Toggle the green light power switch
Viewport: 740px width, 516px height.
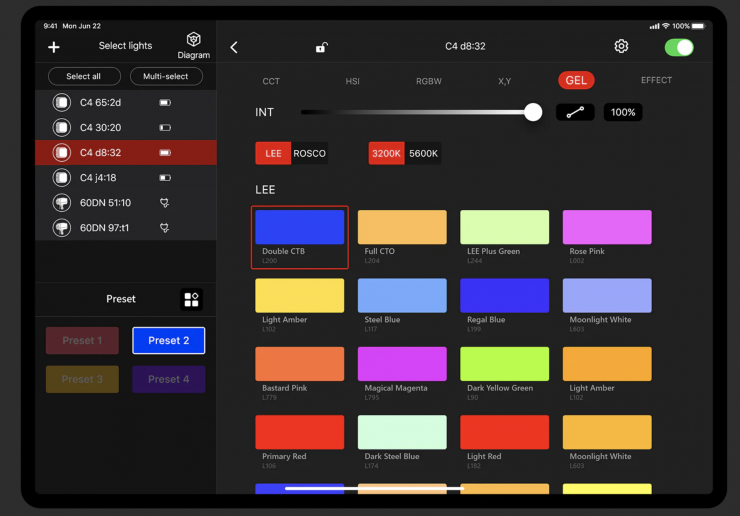(x=679, y=47)
